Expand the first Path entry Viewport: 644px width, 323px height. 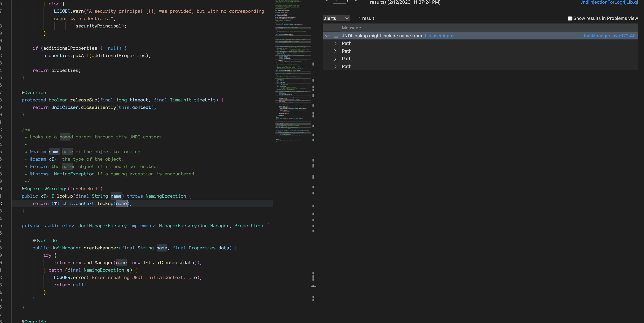pyautogui.click(x=335, y=44)
